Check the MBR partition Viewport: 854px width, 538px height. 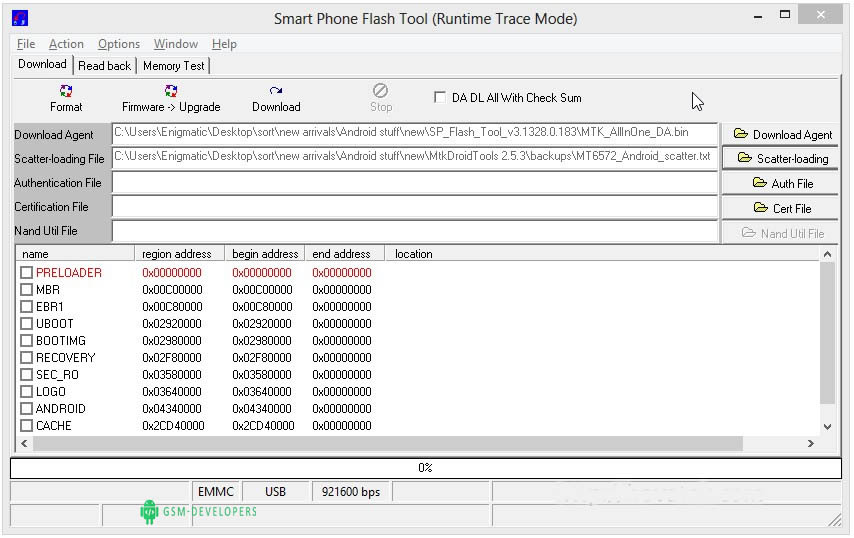pos(26,290)
